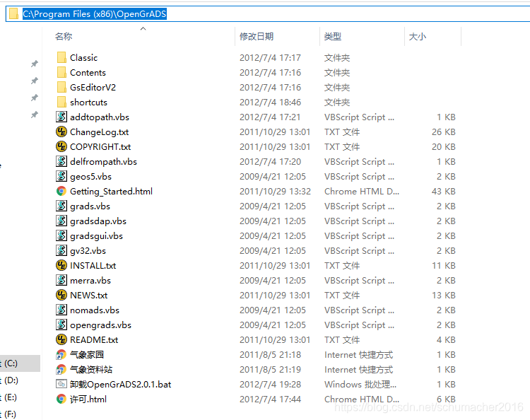Click the NEWS.txt file icon
Image resolution: width=530 pixels, height=420 pixels.
pos(61,296)
